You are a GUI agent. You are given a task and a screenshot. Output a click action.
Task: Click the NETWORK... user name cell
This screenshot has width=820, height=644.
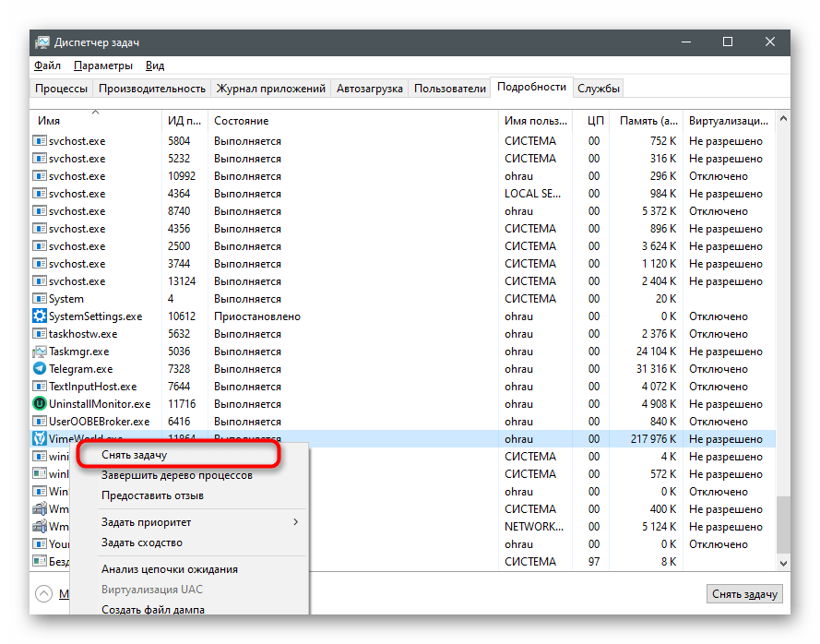click(x=533, y=527)
